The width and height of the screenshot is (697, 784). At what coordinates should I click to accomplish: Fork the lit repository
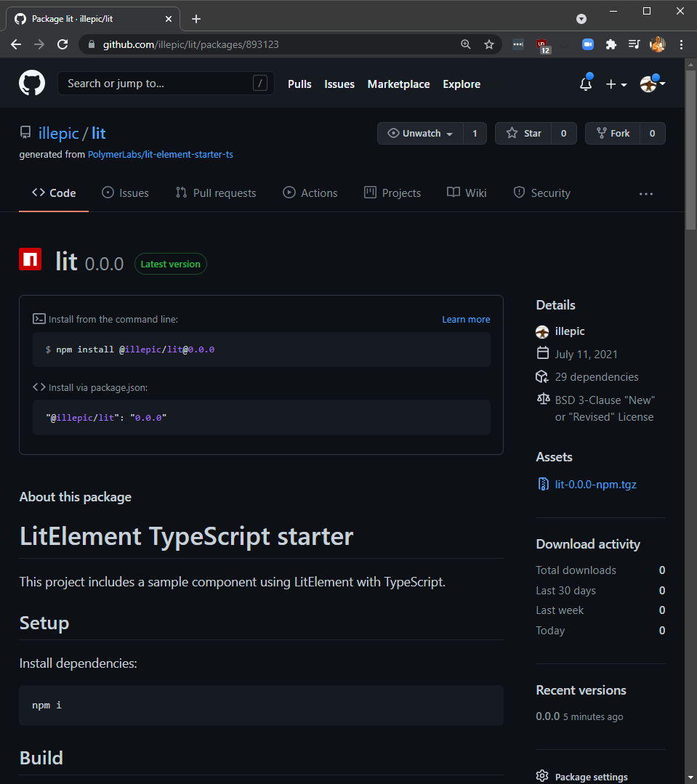(x=613, y=134)
